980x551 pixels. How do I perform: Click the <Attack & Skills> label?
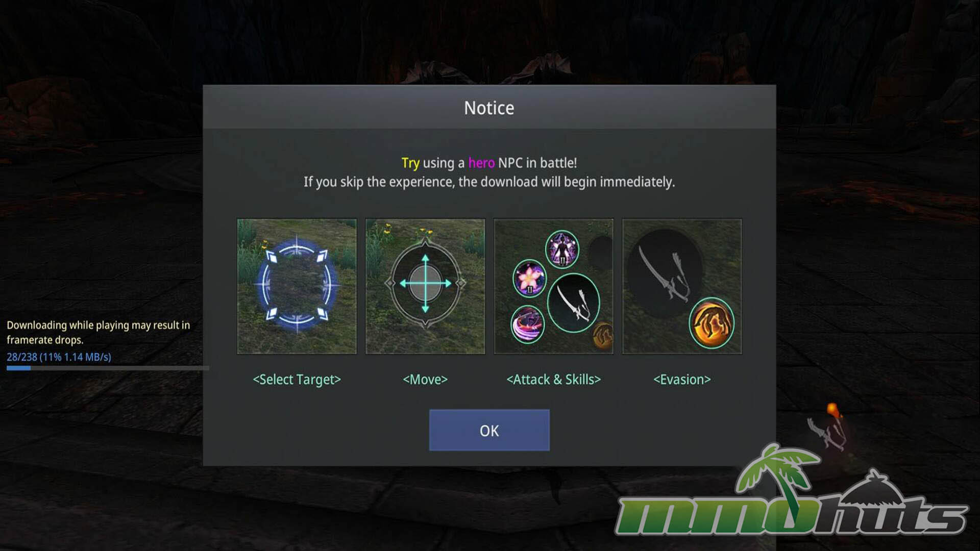(x=554, y=379)
